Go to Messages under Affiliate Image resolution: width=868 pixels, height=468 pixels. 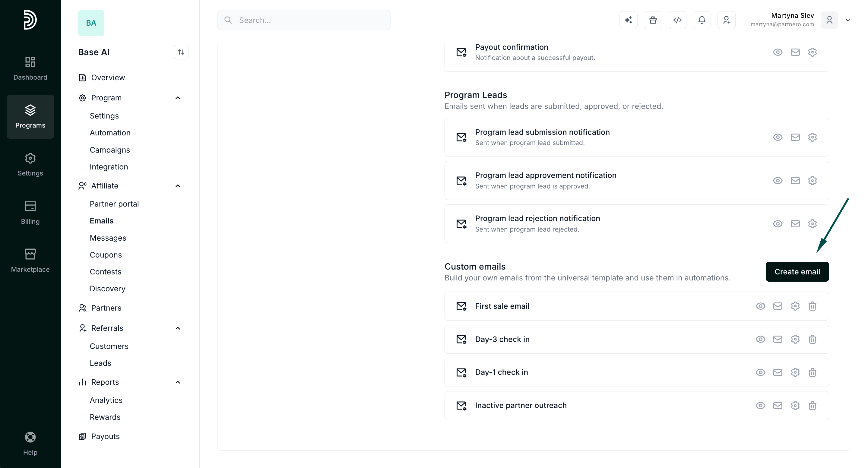[108, 238]
